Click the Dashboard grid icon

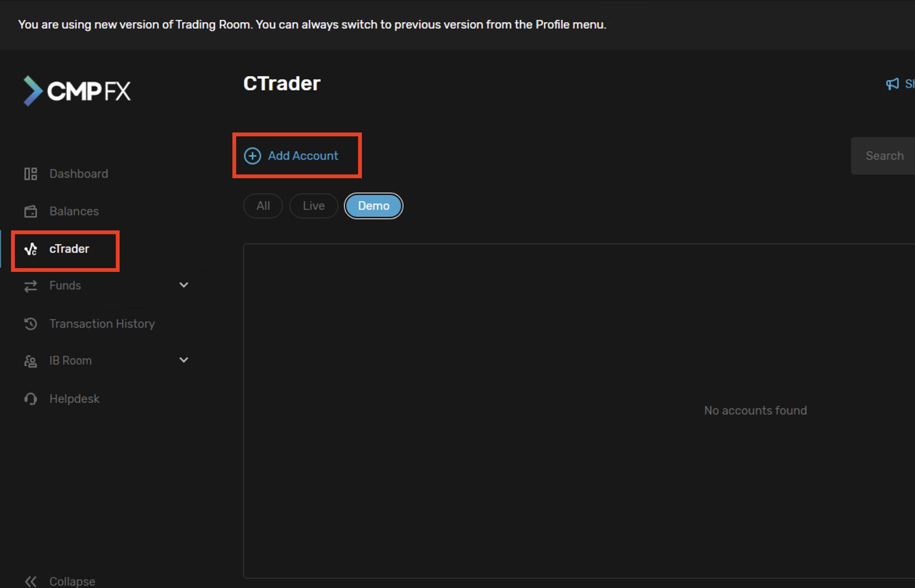tap(30, 174)
